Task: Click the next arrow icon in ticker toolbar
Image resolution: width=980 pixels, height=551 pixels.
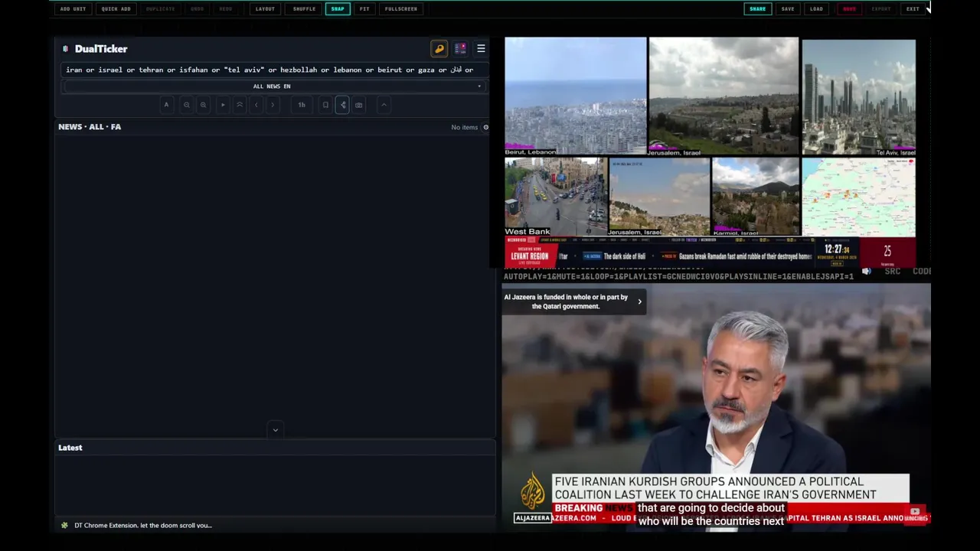Action: [273, 105]
